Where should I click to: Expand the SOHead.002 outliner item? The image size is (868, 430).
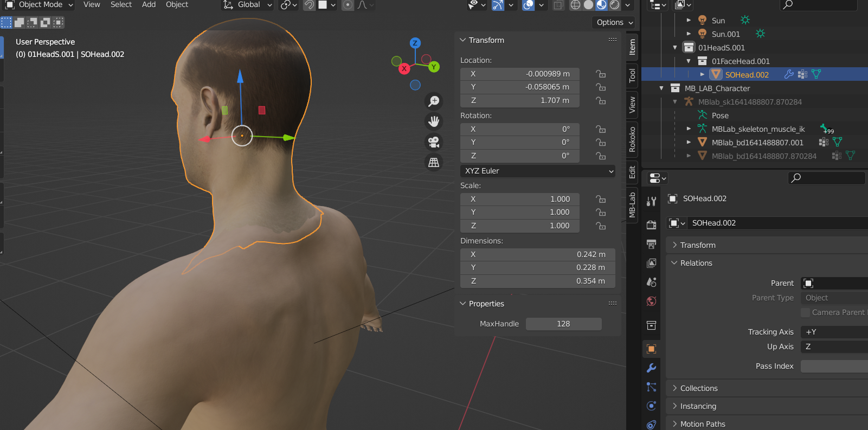(x=702, y=74)
